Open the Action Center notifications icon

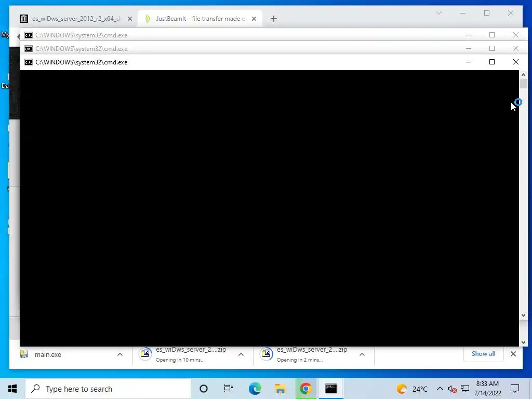pos(515,389)
